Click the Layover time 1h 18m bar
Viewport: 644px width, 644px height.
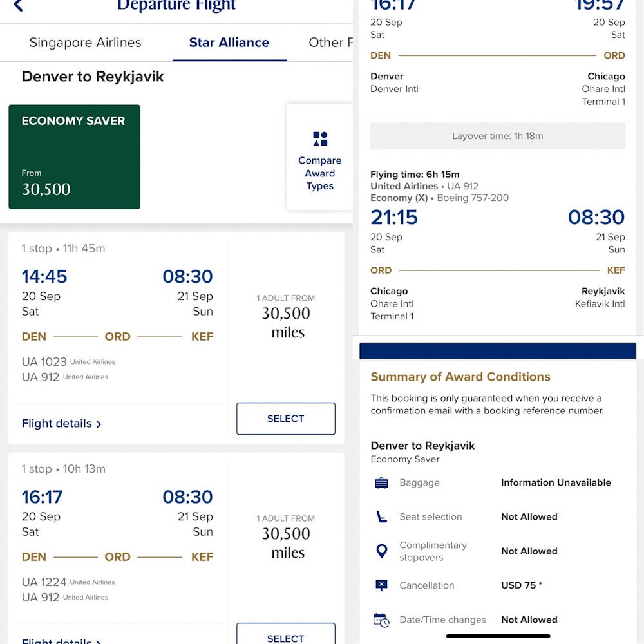click(x=497, y=137)
